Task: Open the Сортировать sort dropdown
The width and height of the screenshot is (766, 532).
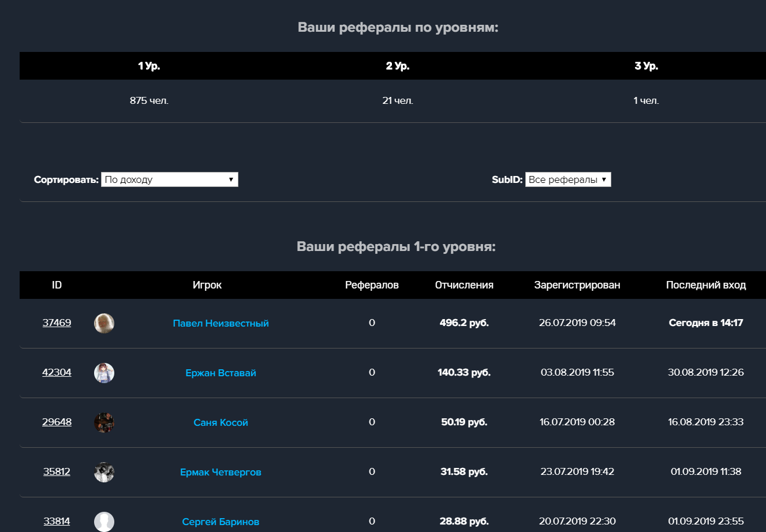Action: point(170,179)
